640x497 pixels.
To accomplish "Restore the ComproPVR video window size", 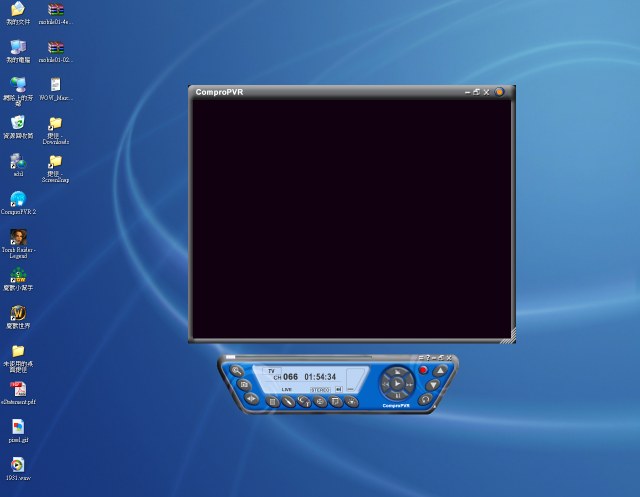I will [476, 92].
